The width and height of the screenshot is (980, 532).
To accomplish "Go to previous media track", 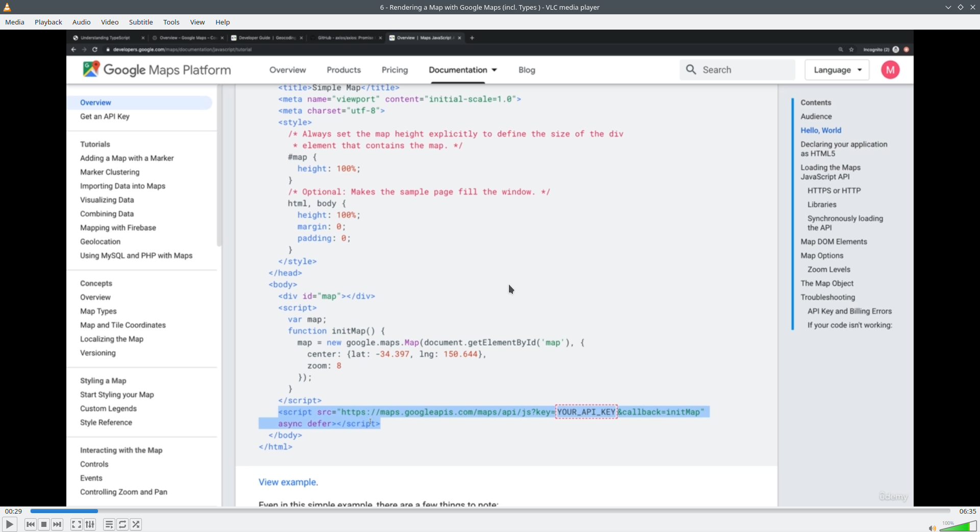I will click(31, 524).
